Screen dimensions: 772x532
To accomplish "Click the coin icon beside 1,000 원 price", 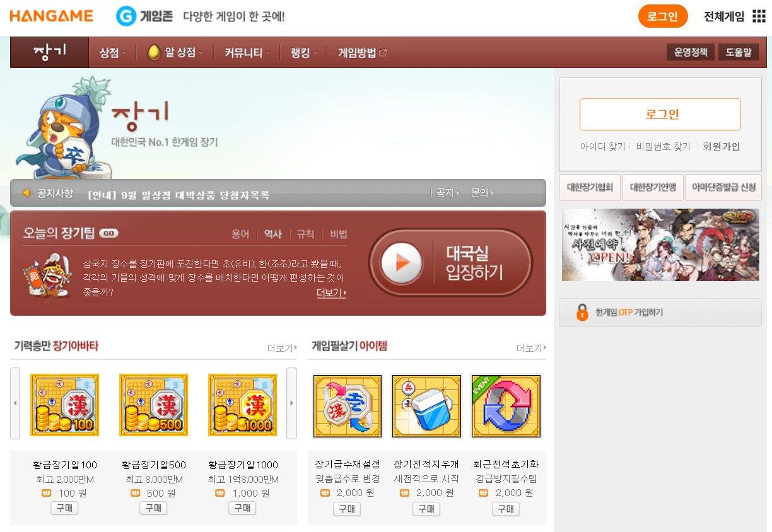I will [221, 493].
